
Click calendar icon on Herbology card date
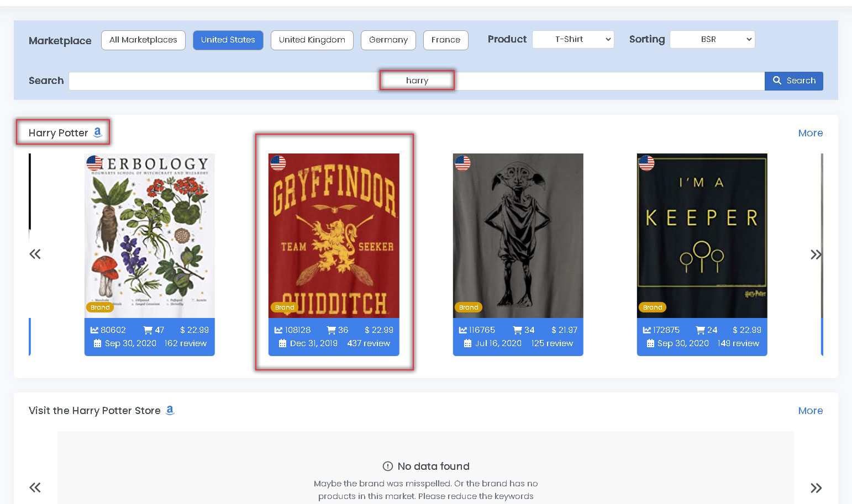point(98,343)
